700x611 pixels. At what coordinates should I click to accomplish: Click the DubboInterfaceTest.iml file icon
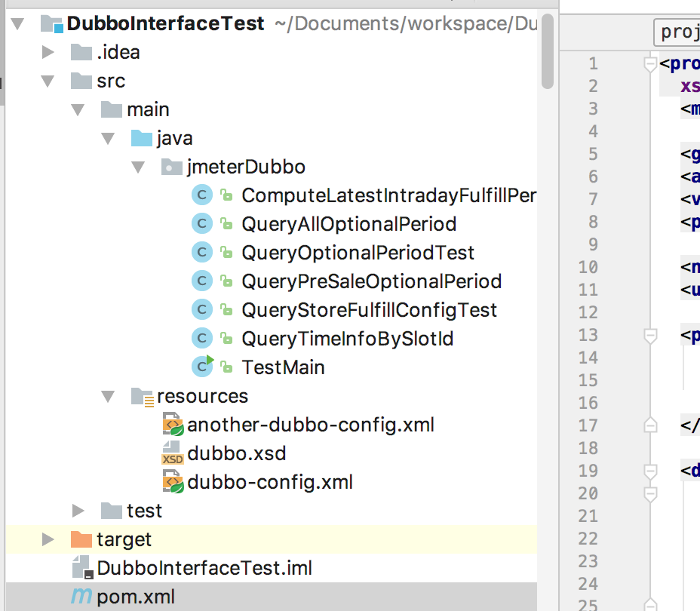tap(82, 568)
